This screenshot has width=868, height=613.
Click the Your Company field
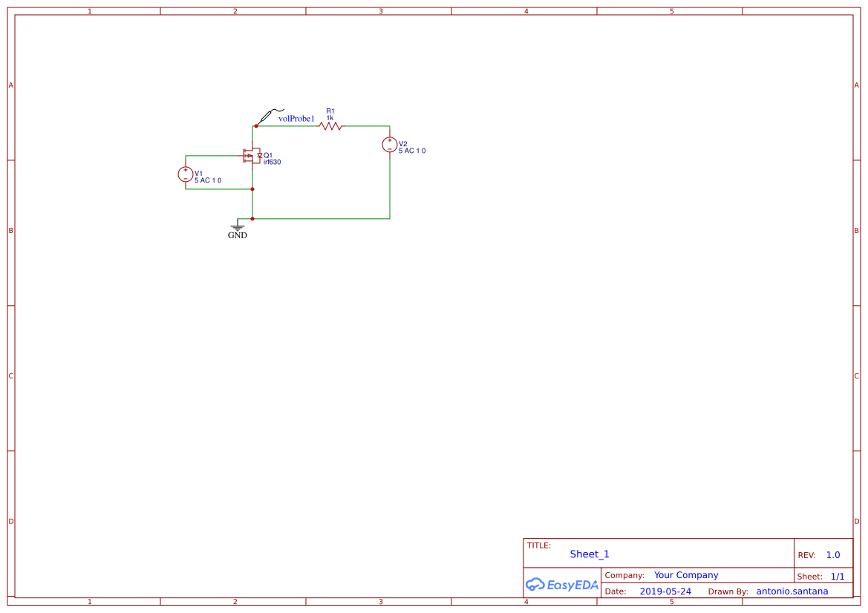click(x=685, y=575)
